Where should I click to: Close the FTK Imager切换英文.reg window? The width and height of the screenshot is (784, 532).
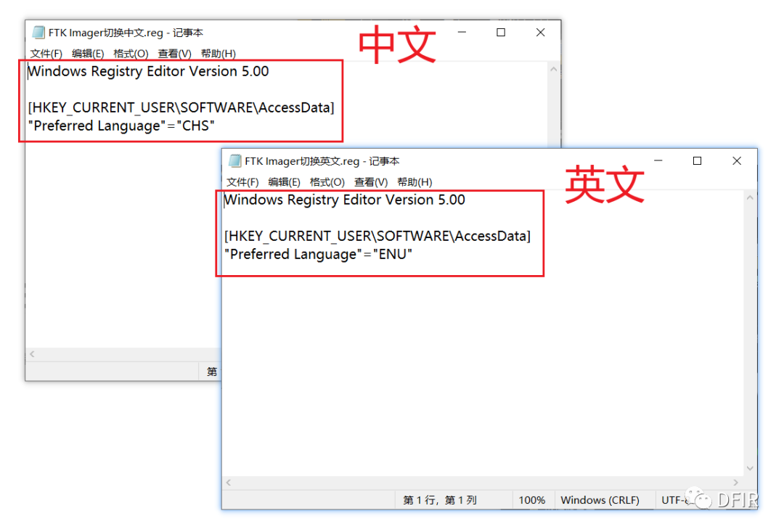coord(737,161)
